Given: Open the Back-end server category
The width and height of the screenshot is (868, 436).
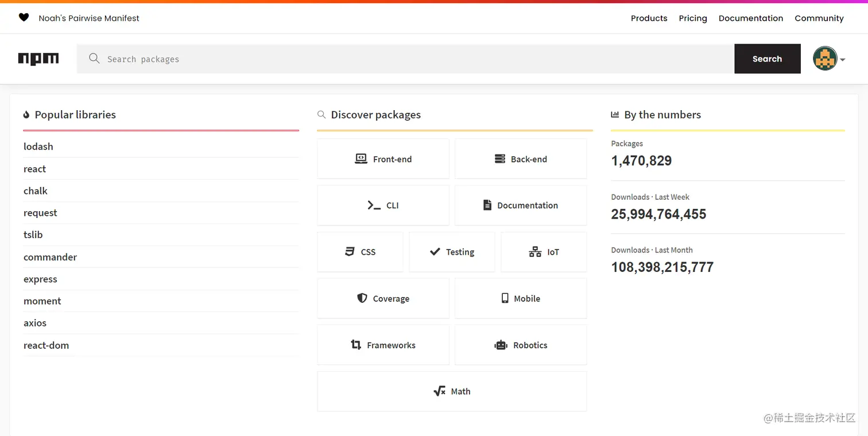Looking at the screenshot, I should click(x=521, y=159).
